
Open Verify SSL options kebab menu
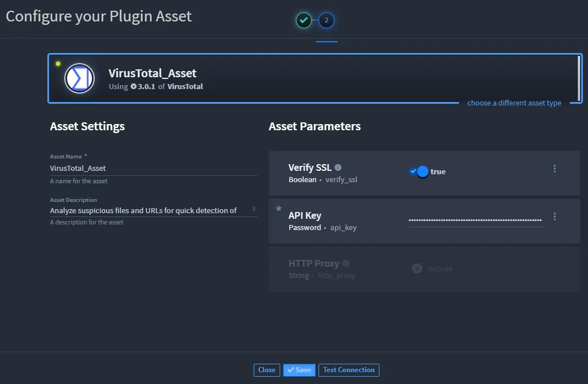tap(555, 169)
